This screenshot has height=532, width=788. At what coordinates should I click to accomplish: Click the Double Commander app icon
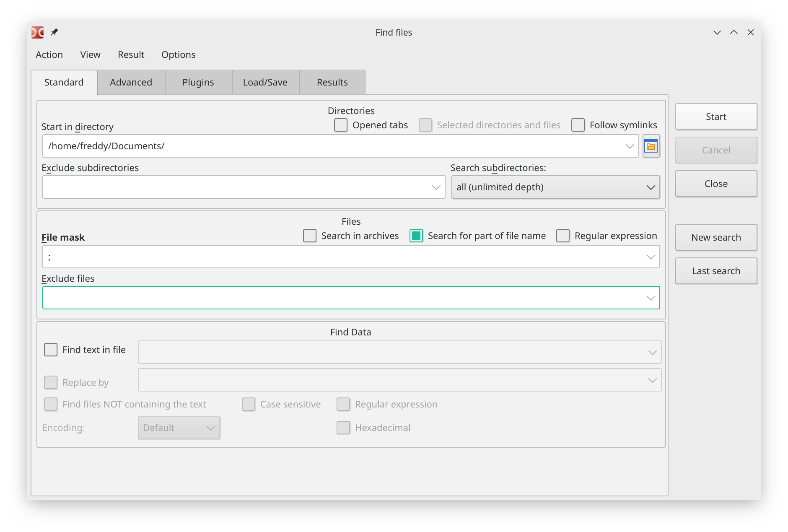coord(38,32)
